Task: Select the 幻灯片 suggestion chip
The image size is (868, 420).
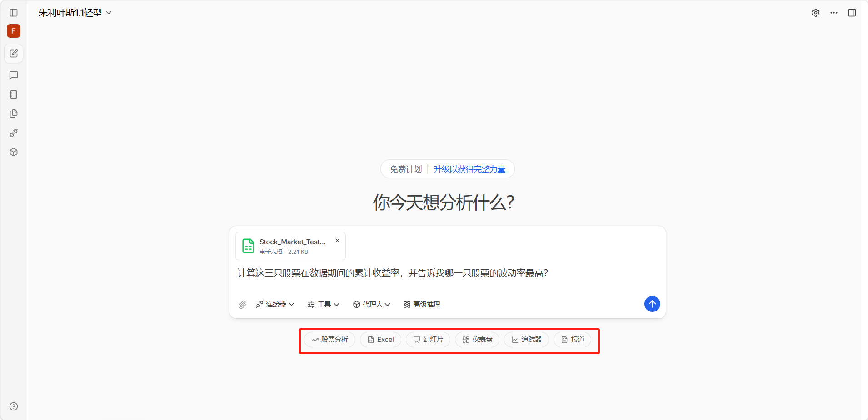Action: pyautogui.click(x=428, y=340)
